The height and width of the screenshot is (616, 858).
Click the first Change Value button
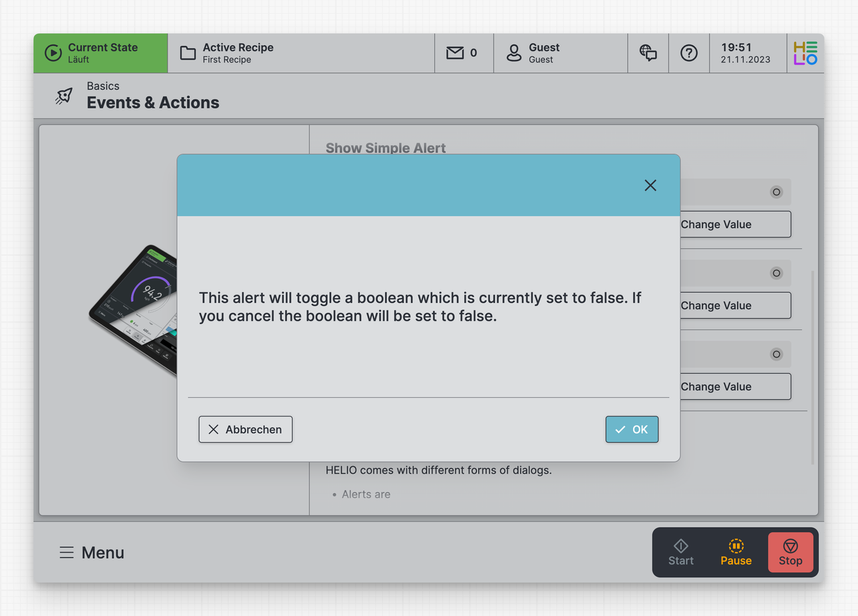(x=735, y=225)
